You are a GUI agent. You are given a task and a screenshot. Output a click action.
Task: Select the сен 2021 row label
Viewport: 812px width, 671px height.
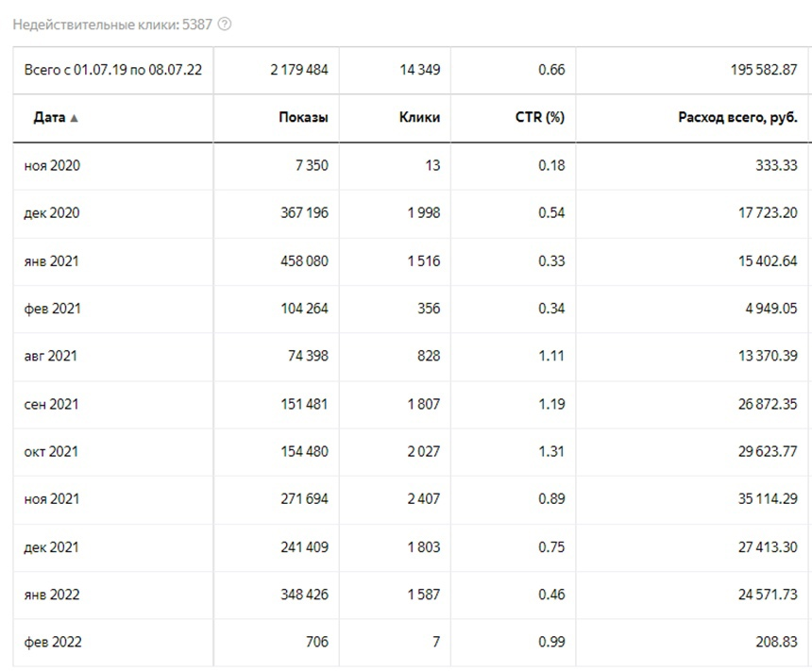pyautogui.click(x=51, y=404)
